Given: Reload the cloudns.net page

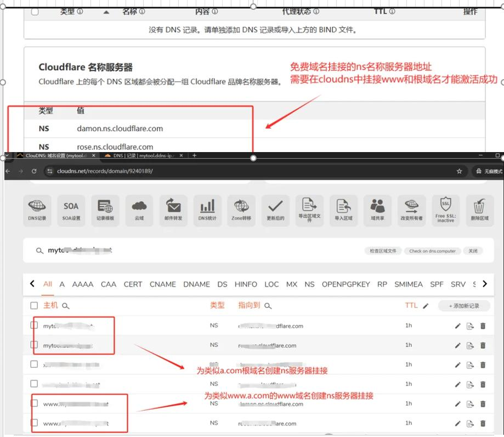Looking at the screenshot, I should pos(34,171).
